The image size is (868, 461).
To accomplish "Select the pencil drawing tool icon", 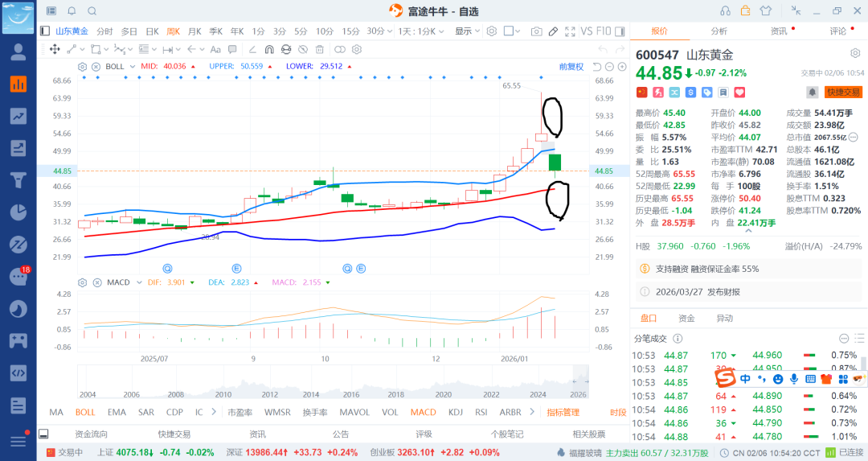I will [x=553, y=31].
